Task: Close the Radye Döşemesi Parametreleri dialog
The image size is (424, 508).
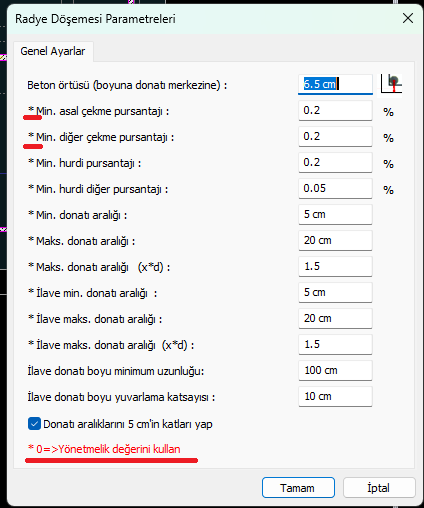Action: [408, 18]
